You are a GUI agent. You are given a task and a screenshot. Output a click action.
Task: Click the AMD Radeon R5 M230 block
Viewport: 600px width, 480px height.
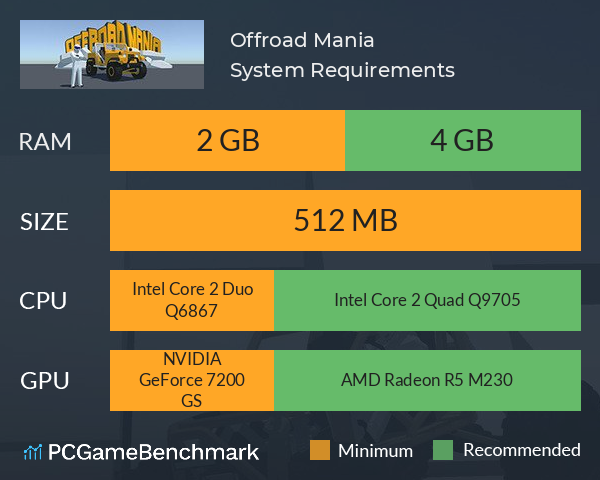427,380
